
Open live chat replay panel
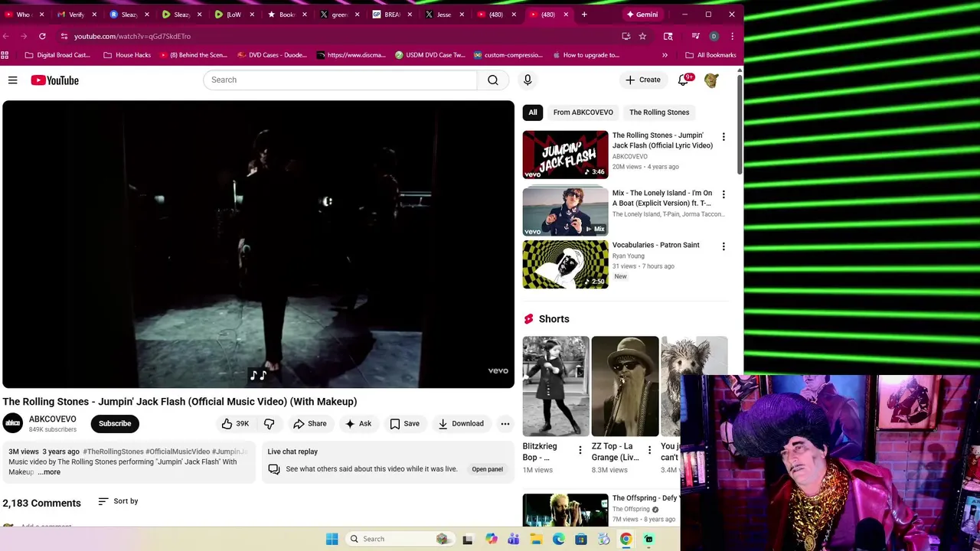487,469
